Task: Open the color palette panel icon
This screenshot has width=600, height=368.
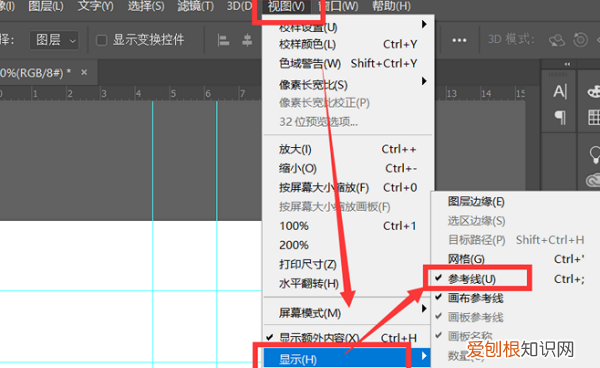Action: 593,91
